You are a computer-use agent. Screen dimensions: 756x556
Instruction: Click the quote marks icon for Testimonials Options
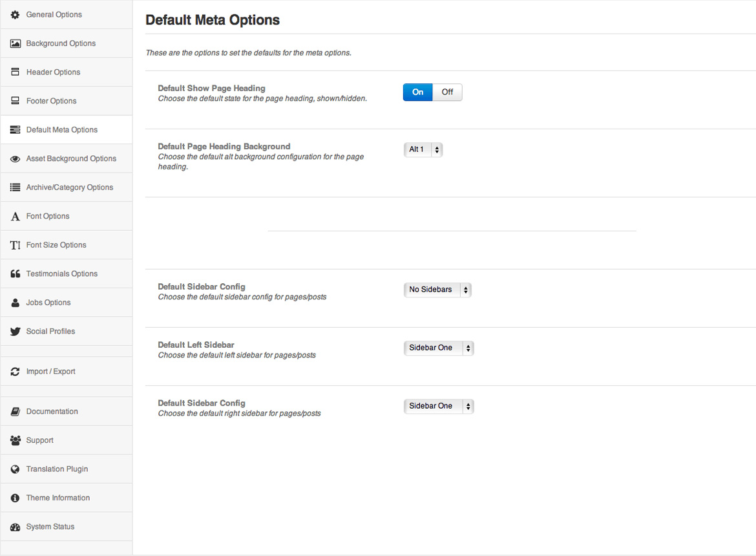tap(16, 274)
